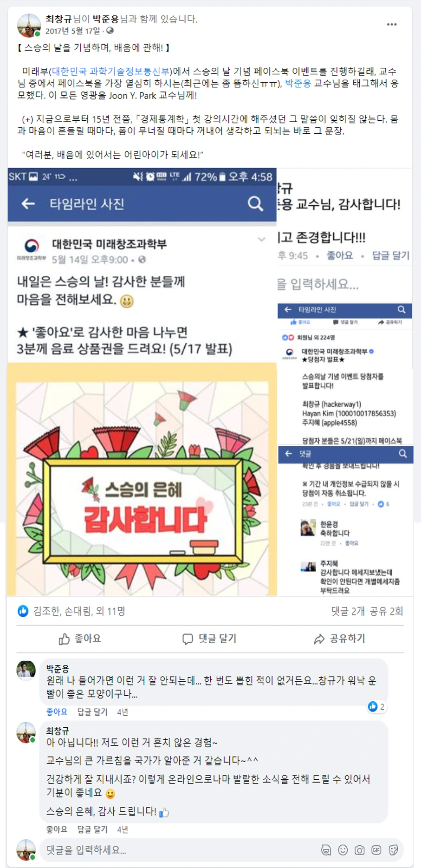Screen dimensions: 421x868
Task: Click the 좋아요 like button
Action: [80, 639]
